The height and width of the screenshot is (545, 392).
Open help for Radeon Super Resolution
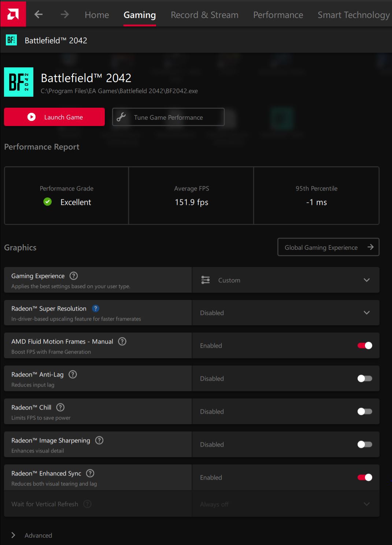[x=96, y=308]
